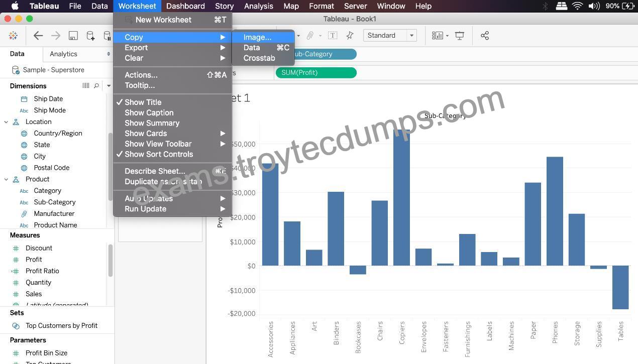Collapse the Location hierarchy
The width and height of the screenshot is (638, 364).
coord(6,122)
